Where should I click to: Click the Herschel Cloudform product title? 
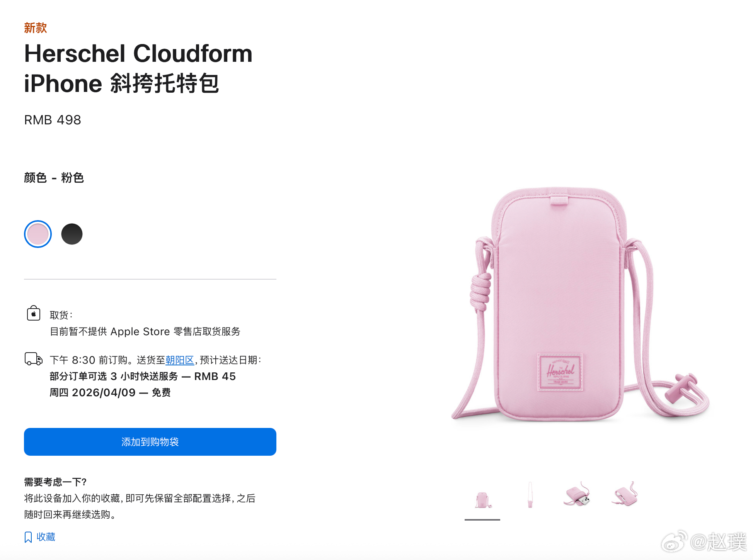point(138,68)
